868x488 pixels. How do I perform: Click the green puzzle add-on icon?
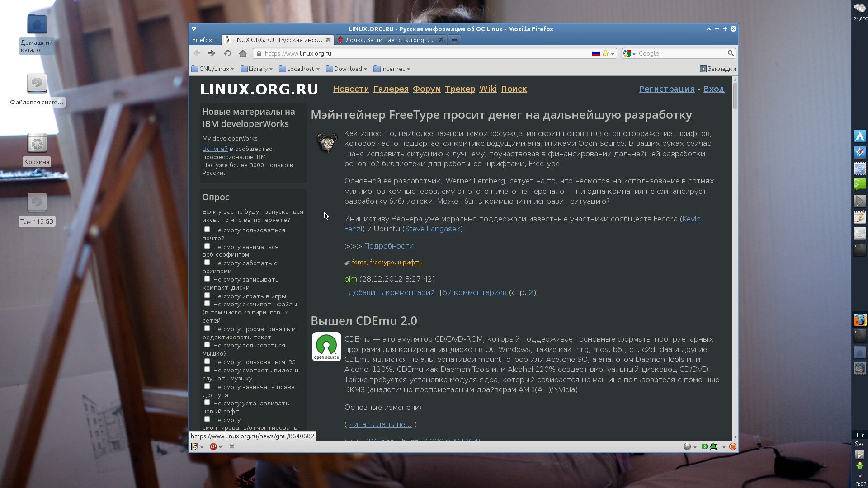pyautogui.click(x=713, y=446)
